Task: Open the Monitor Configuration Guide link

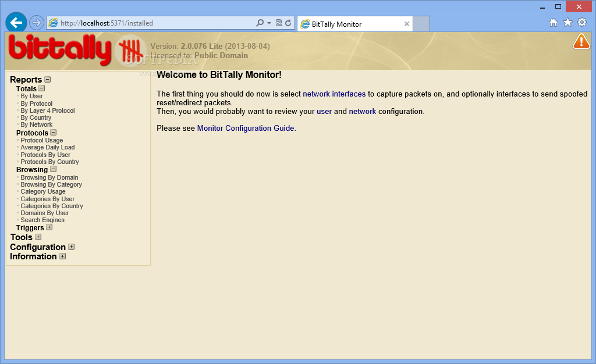Action: coord(246,128)
